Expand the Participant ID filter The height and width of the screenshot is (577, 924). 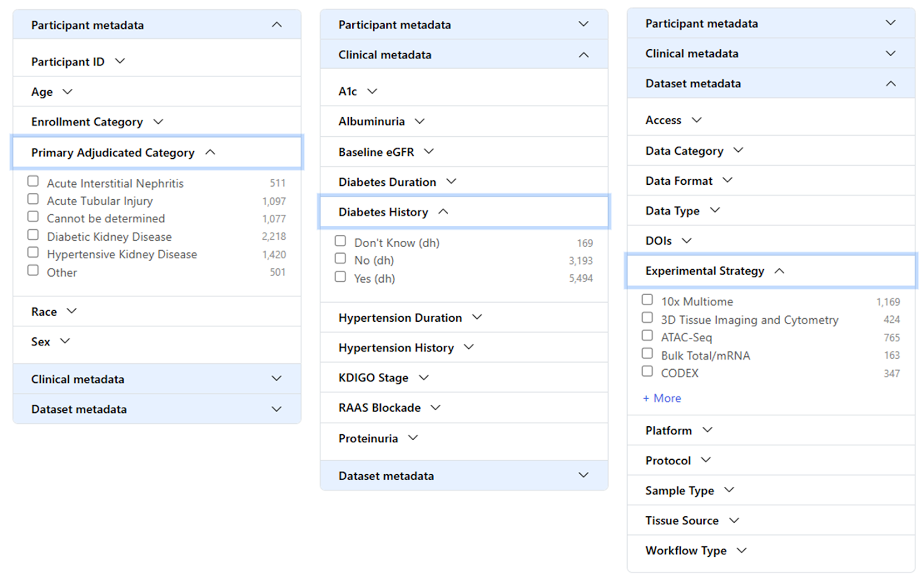(x=157, y=61)
